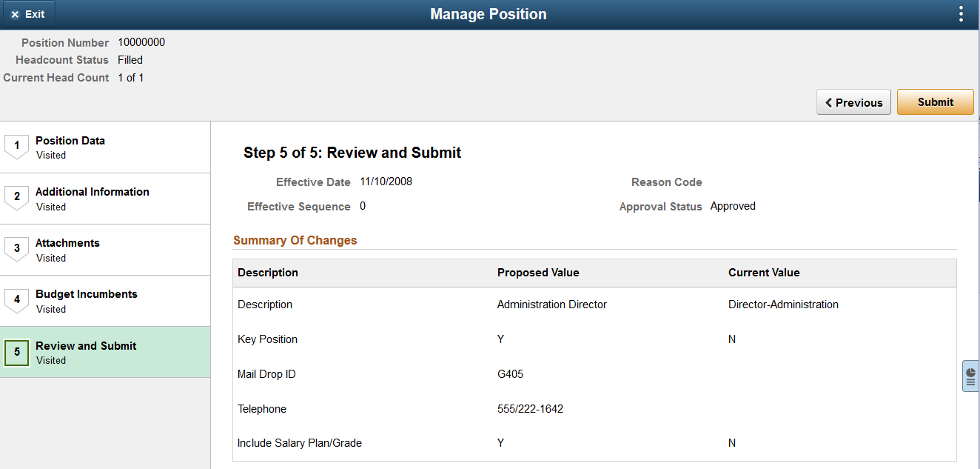Select the Mail Drop ID row label
This screenshot has height=469, width=980.
point(266,374)
